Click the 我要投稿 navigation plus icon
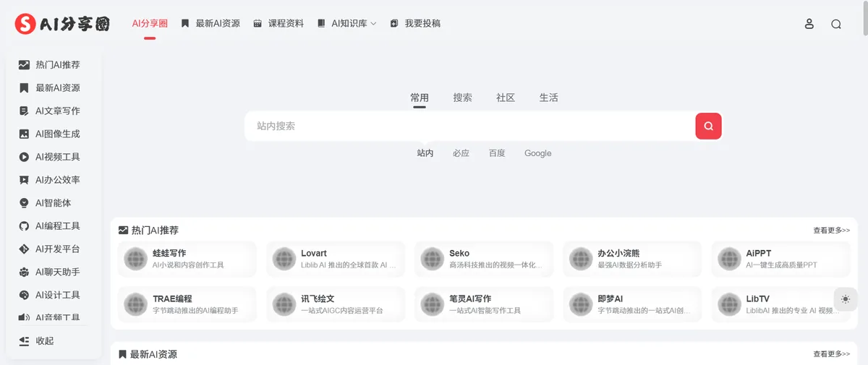 (394, 24)
